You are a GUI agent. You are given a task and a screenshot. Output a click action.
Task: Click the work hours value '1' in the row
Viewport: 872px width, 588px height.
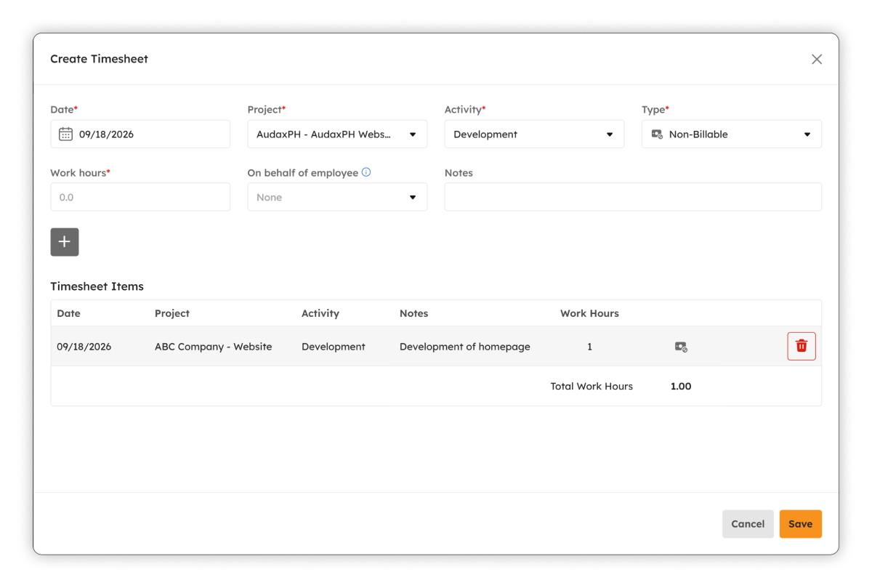(589, 347)
